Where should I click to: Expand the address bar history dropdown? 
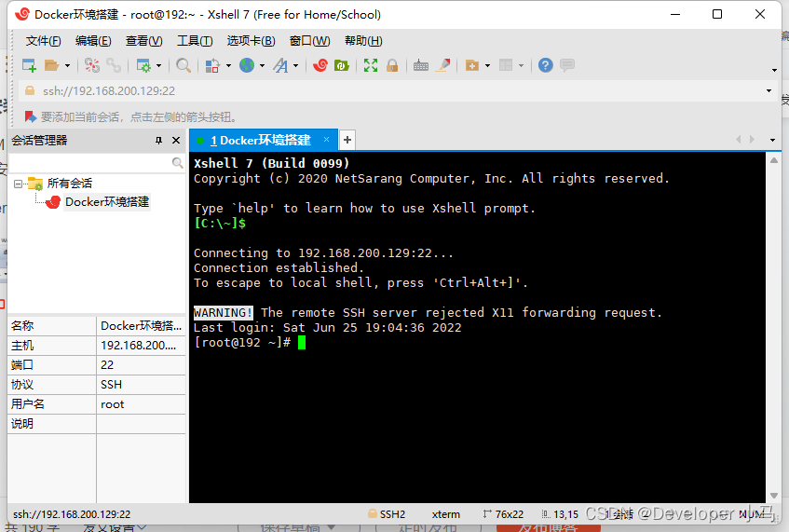[769, 91]
